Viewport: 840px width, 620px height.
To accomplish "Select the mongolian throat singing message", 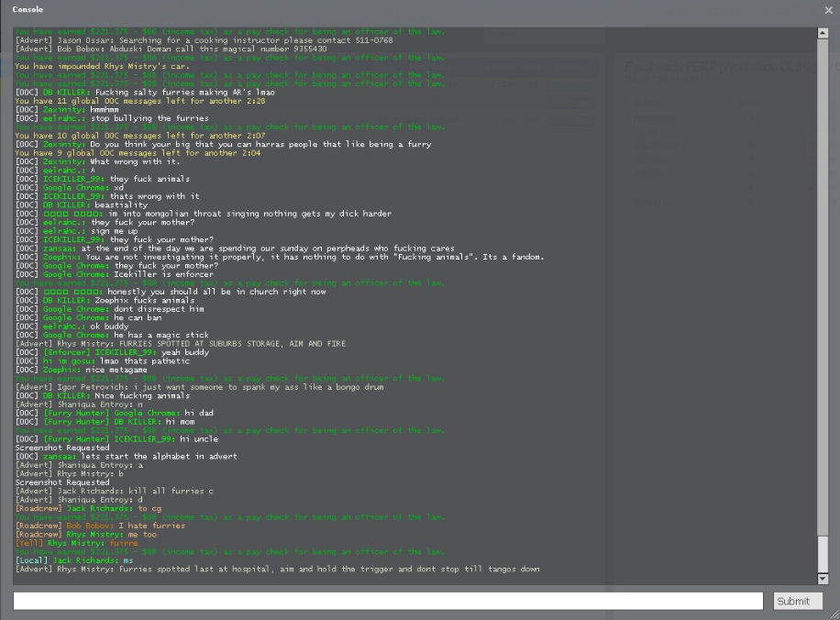I will tap(203, 214).
